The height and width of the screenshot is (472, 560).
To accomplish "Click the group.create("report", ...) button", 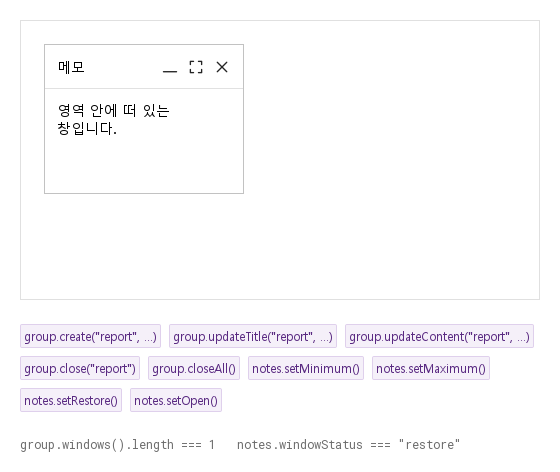I will coord(90,336).
